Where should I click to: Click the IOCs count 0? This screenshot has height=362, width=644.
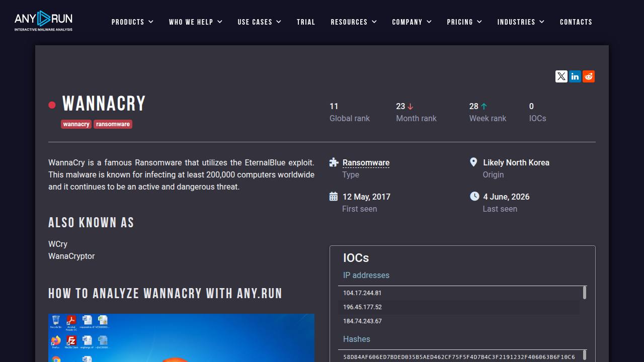coord(531,107)
